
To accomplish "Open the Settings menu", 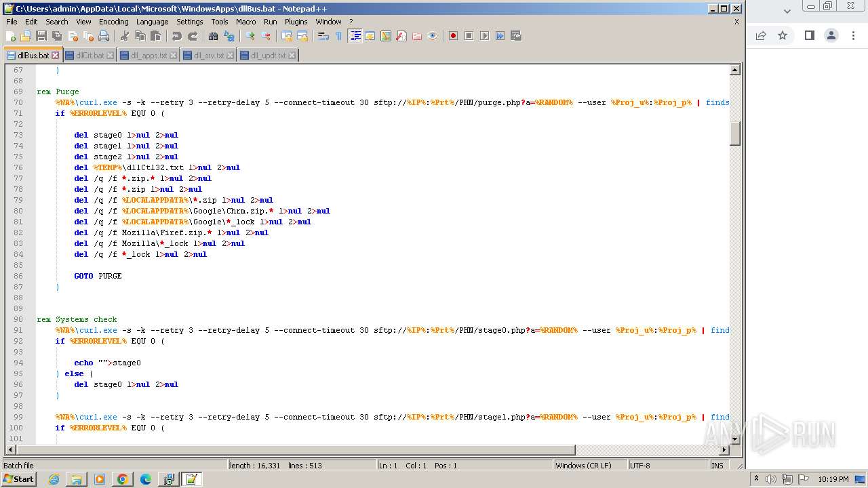I will [190, 22].
